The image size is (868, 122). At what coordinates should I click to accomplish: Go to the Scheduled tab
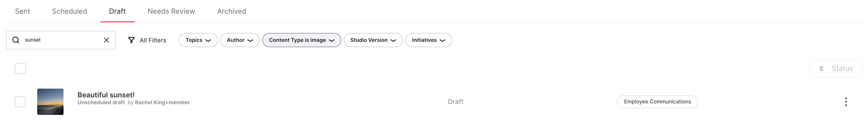[x=70, y=11]
